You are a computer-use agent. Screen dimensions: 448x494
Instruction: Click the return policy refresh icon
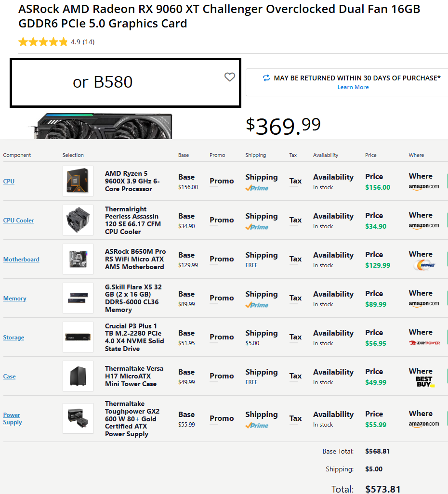(266, 78)
